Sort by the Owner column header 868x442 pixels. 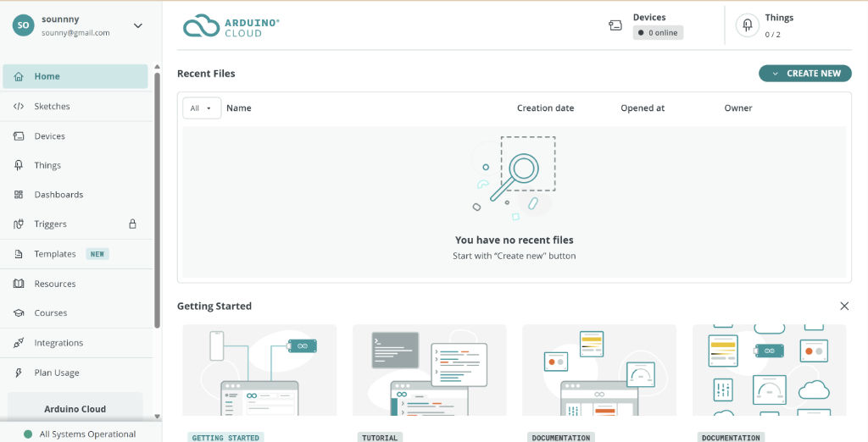coord(738,108)
